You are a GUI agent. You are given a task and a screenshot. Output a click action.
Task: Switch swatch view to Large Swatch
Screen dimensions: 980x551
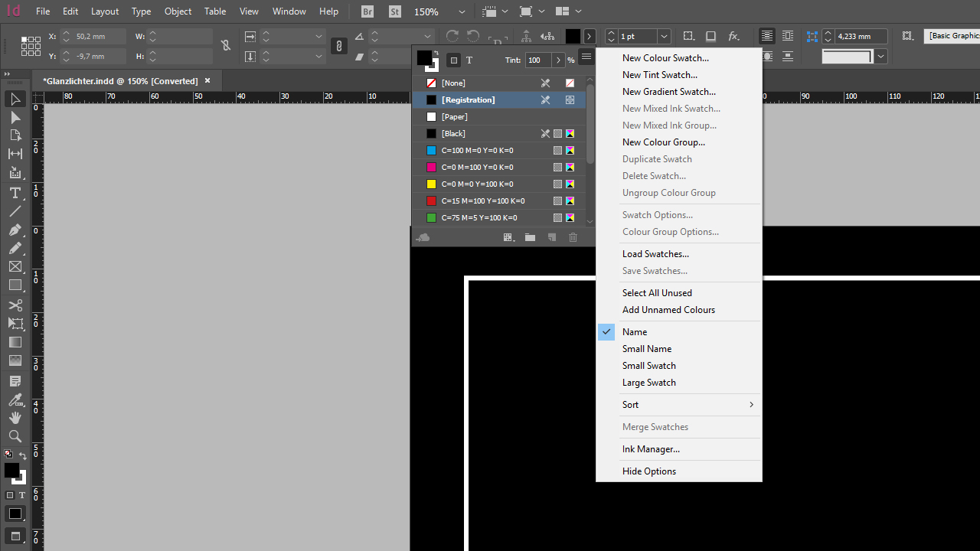pyautogui.click(x=648, y=383)
